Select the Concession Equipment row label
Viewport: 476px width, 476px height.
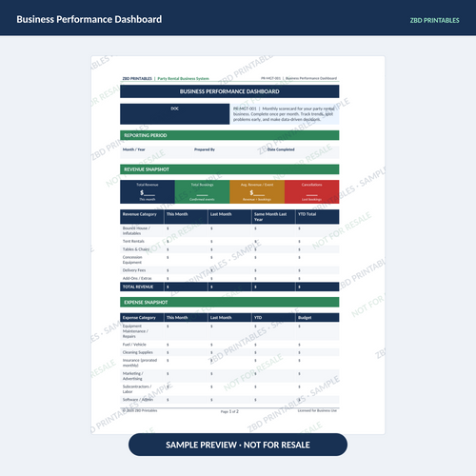click(x=132, y=260)
